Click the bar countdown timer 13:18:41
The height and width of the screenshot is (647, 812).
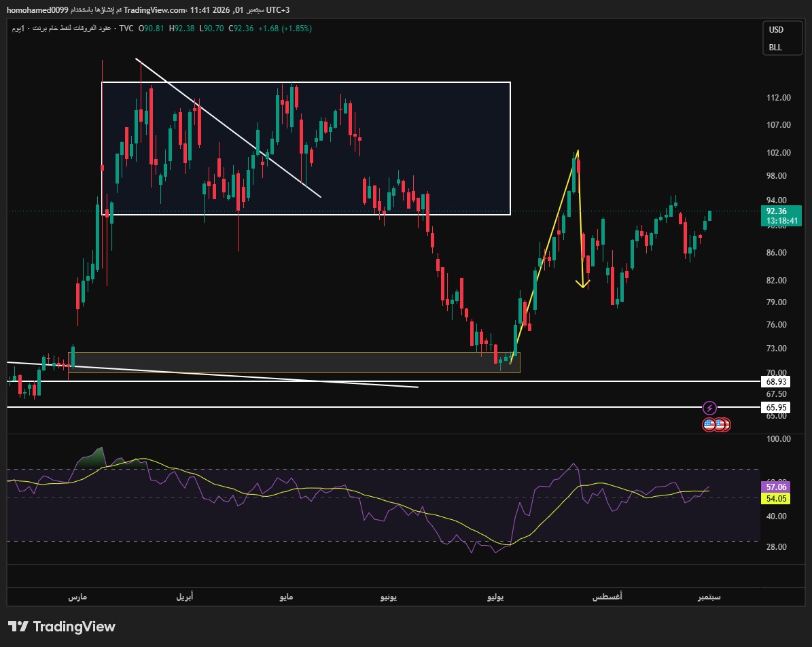click(x=782, y=221)
